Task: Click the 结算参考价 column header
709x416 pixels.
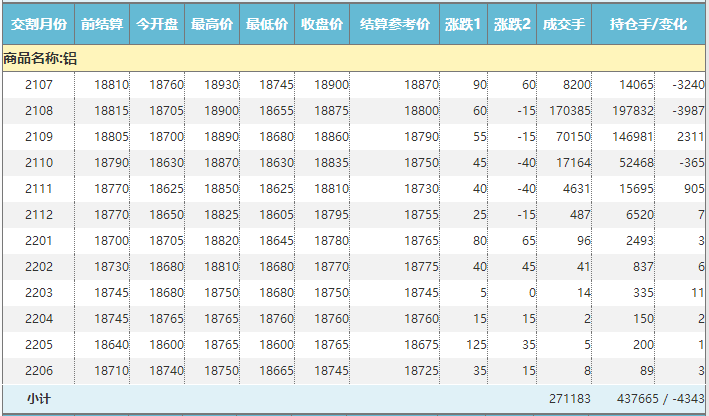Action: tap(395, 23)
